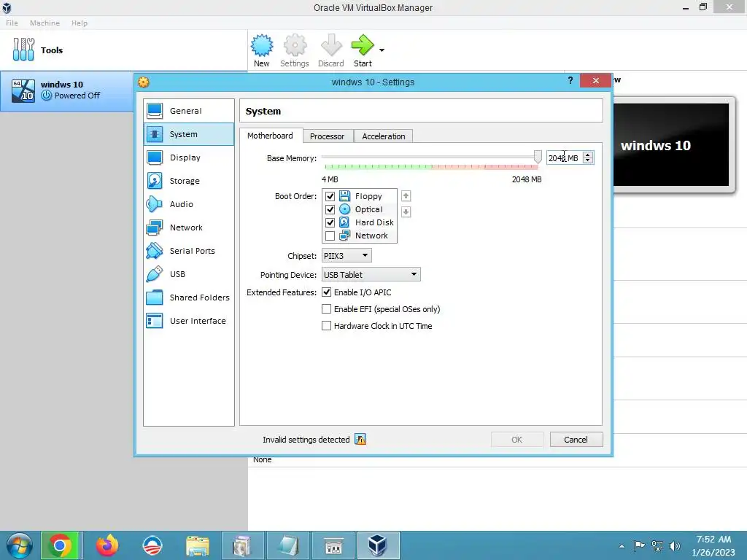The height and width of the screenshot is (560, 747).
Task: Open Firefox from the taskbar
Action: tap(107, 545)
